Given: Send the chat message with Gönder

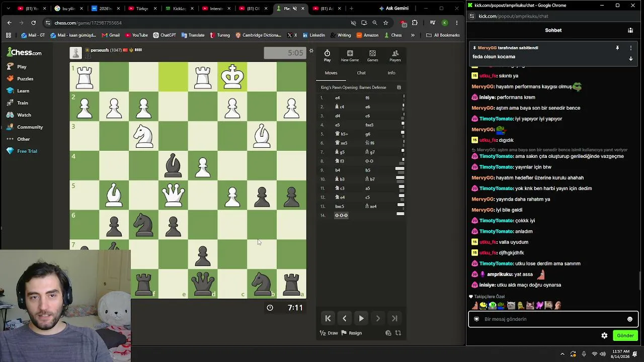Looking at the screenshot, I should 625,336.
